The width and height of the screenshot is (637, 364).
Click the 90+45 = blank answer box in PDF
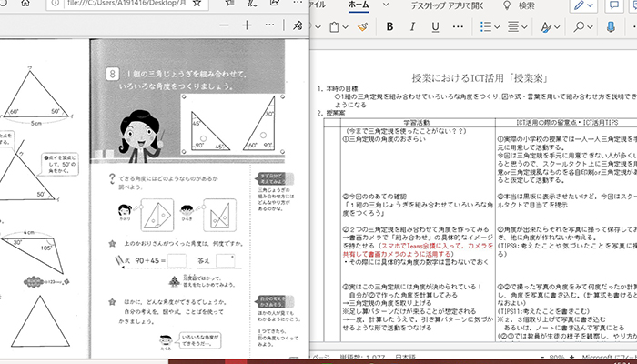[x=177, y=261]
